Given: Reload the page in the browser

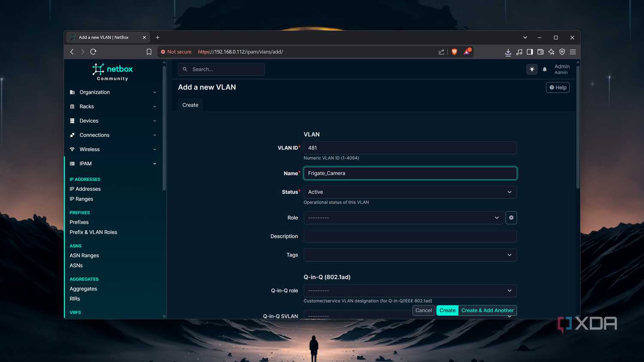Looking at the screenshot, I should (93, 52).
